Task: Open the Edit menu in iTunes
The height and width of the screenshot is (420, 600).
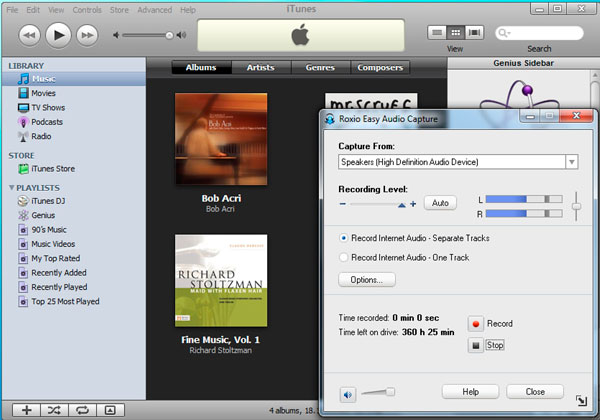Action: [33, 10]
